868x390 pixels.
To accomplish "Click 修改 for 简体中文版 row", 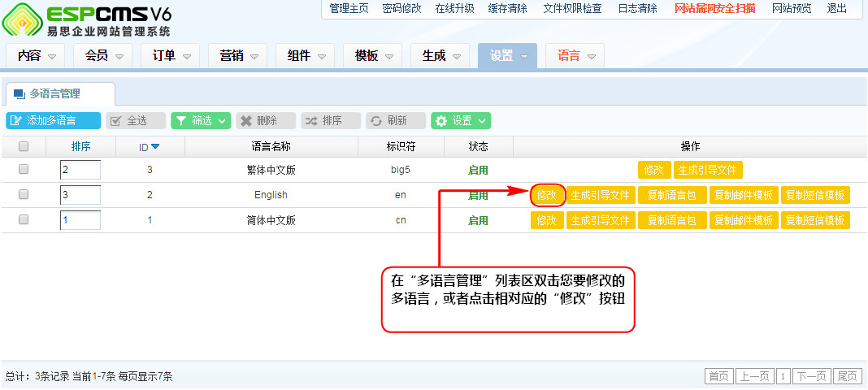I will (x=547, y=220).
